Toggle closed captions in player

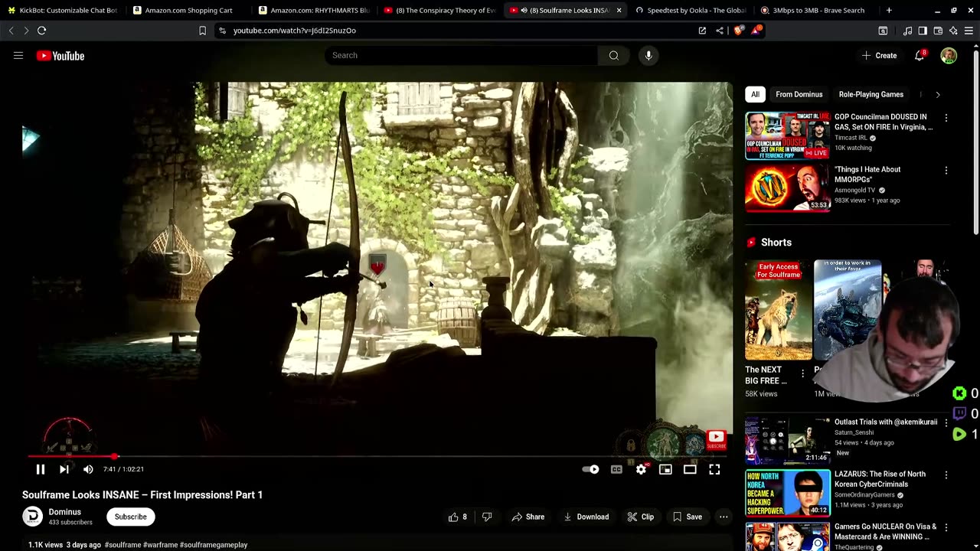tap(616, 469)
